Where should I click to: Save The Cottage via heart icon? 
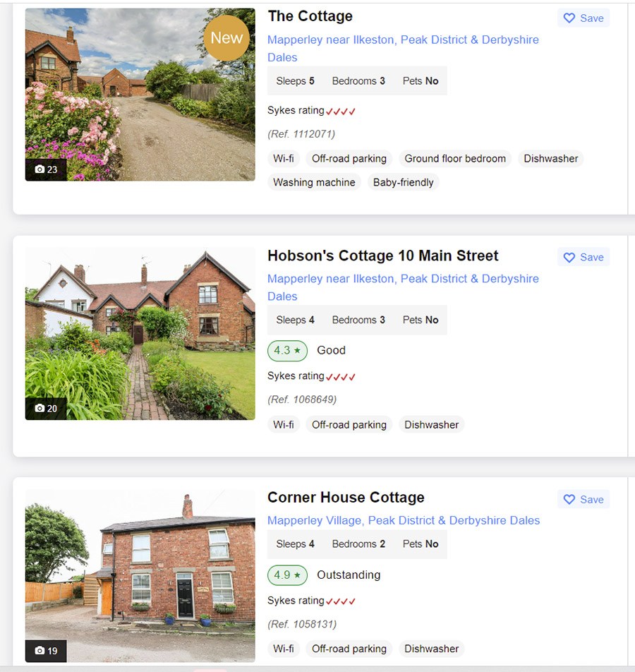pos(569,18)
